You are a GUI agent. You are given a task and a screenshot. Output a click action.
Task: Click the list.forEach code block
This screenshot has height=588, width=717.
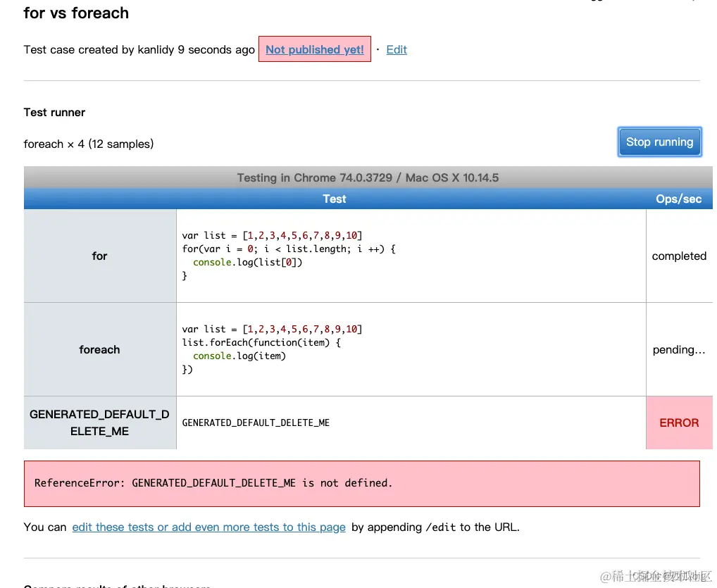point(272,349)
